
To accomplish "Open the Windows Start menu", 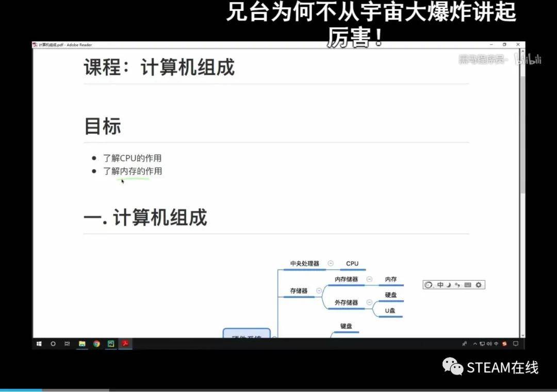I will 39,344.
